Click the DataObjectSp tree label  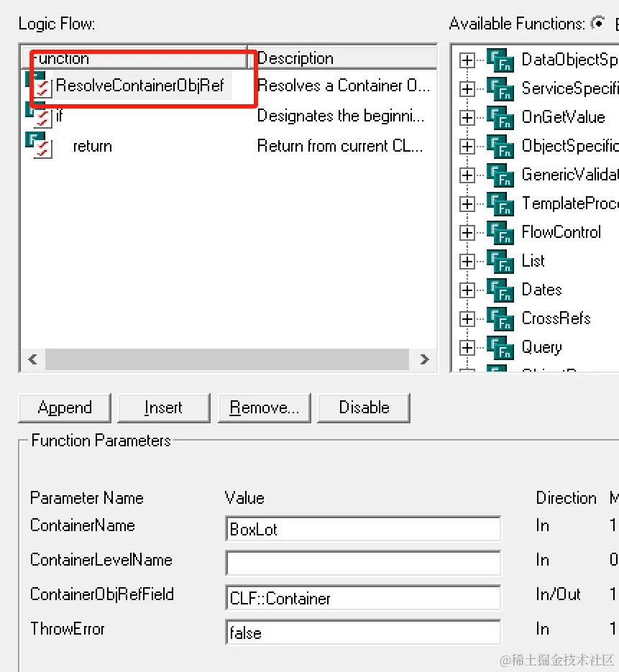point(569,60)
